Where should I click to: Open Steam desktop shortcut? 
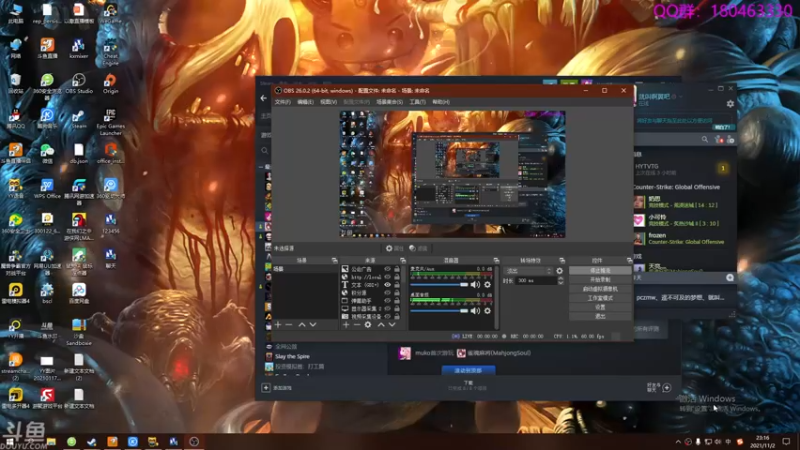79,119
